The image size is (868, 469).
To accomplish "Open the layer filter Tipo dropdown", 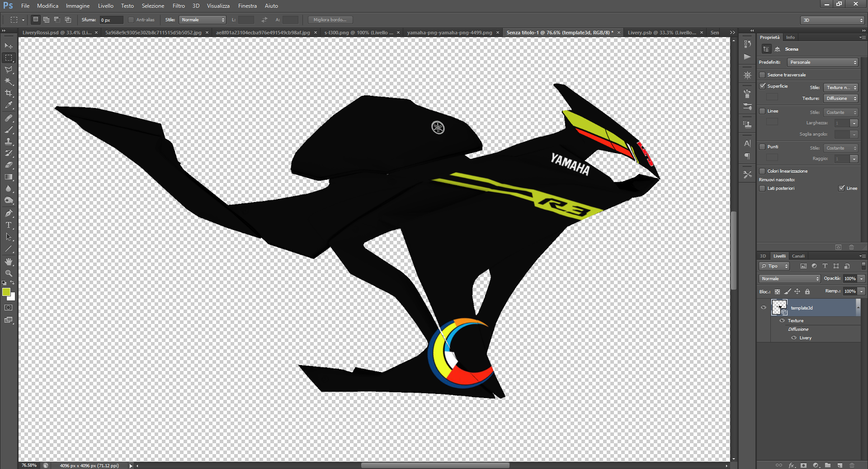I will (x=774, y=266).
